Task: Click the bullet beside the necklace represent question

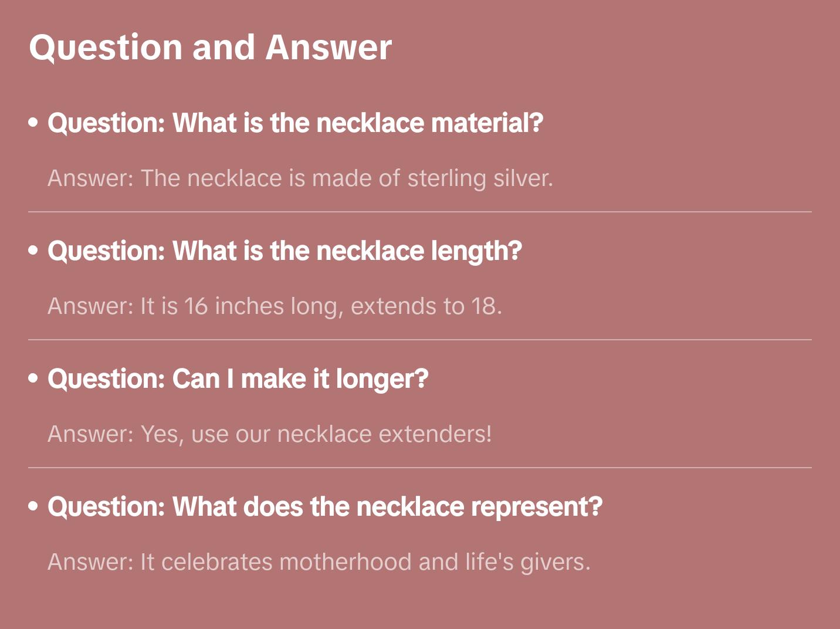Action: click(x=33, y=506)
